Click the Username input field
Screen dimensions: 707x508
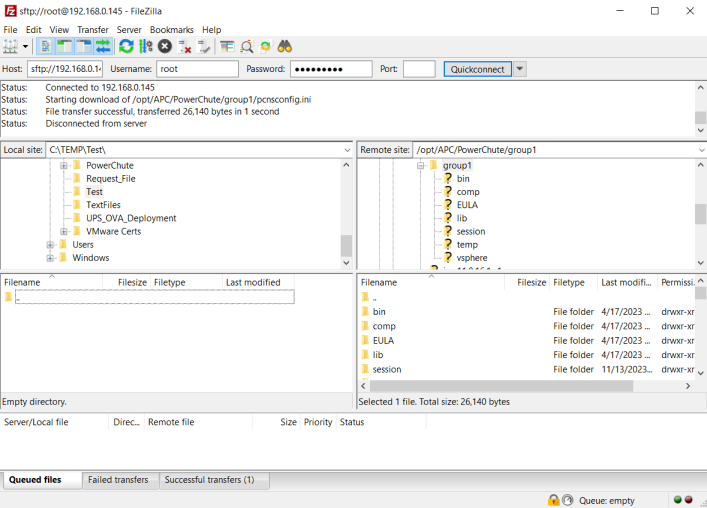pyautogui.click(x=197, y=69)
